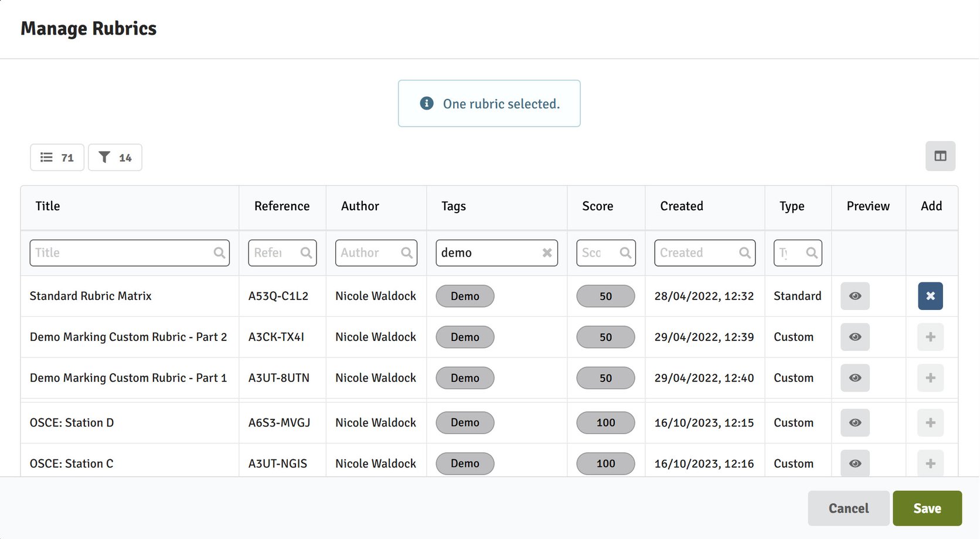
Task: Add the OSCE: Station D rubric
Action: pos(930,422)
